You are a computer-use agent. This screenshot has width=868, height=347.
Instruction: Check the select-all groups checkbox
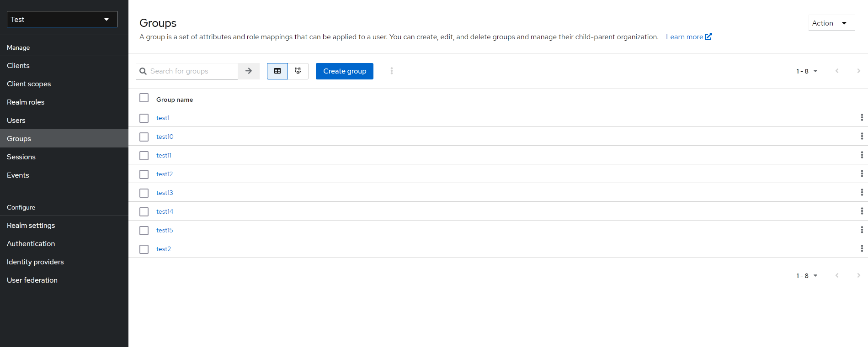(x=144, y=98)
